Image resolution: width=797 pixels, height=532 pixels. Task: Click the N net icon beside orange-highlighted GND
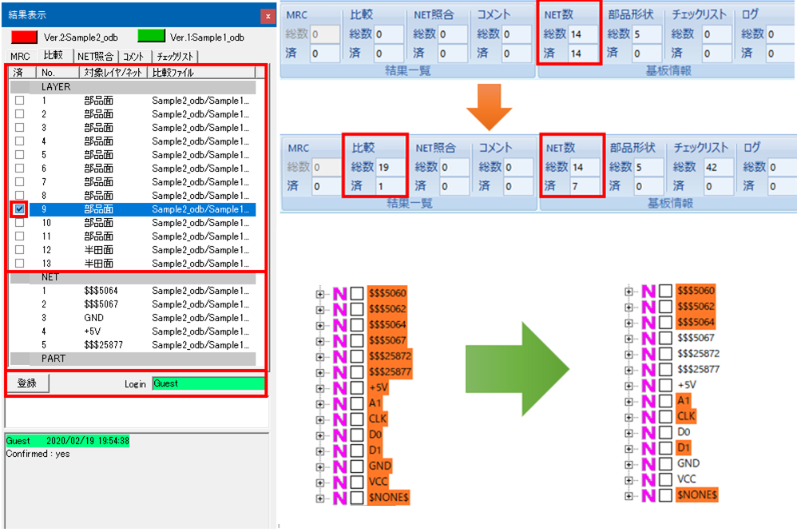340,466
